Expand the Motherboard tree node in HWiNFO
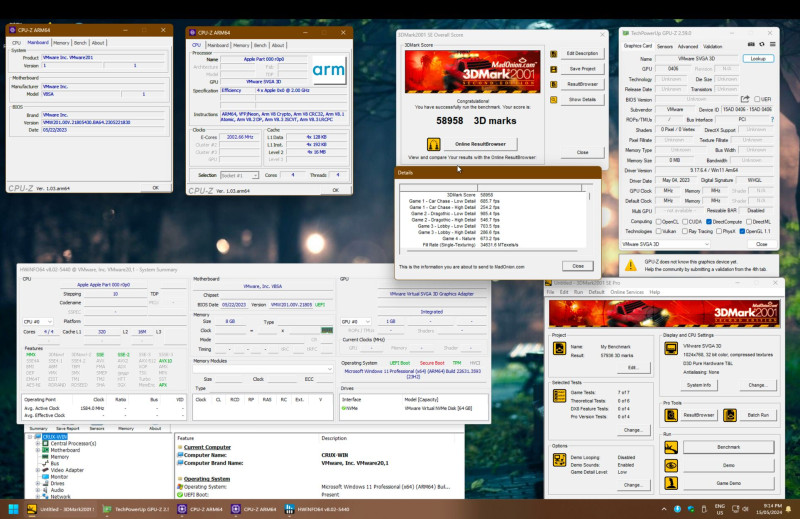The width and height of the screenshot is (800, 519). (x=38, y=450)
